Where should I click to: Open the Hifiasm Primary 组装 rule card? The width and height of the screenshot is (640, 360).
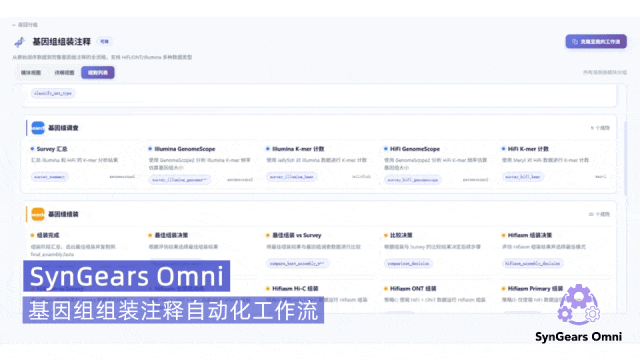pos(554,298)
